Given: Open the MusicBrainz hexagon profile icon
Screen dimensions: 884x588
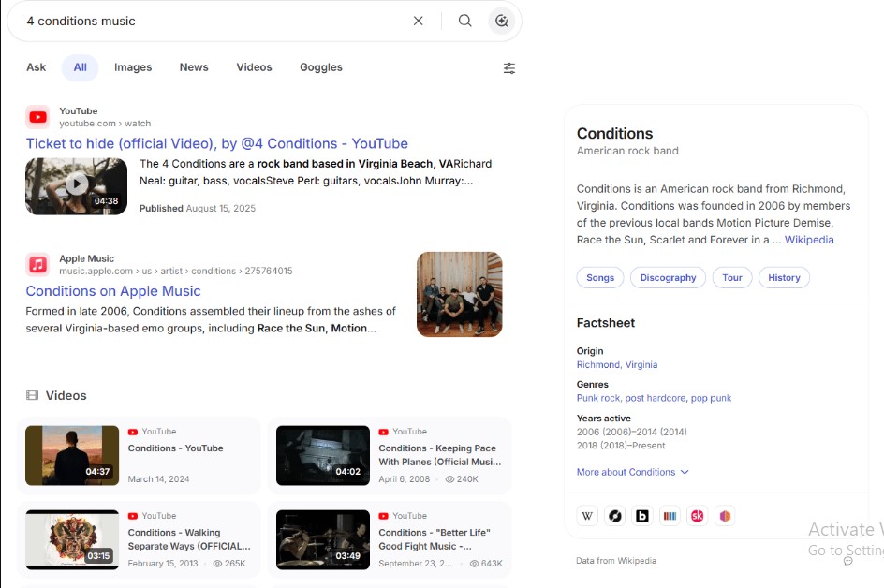Looking at the screenshot, I should tap(725, 516).
